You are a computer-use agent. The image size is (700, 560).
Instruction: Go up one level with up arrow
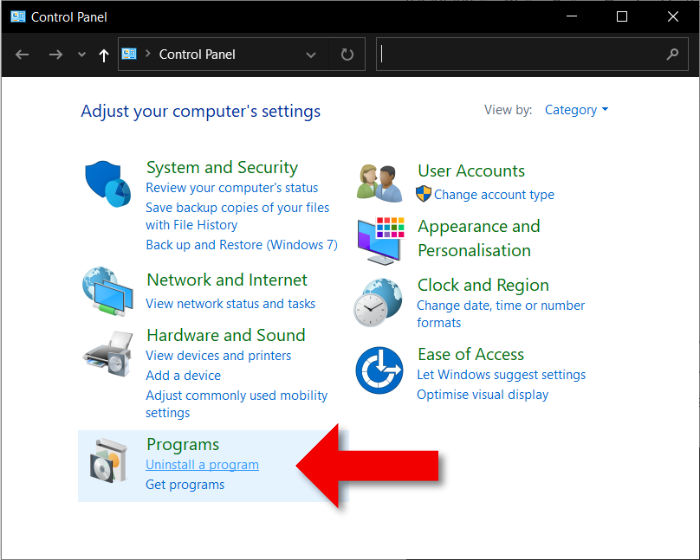(x=104, y=55)
